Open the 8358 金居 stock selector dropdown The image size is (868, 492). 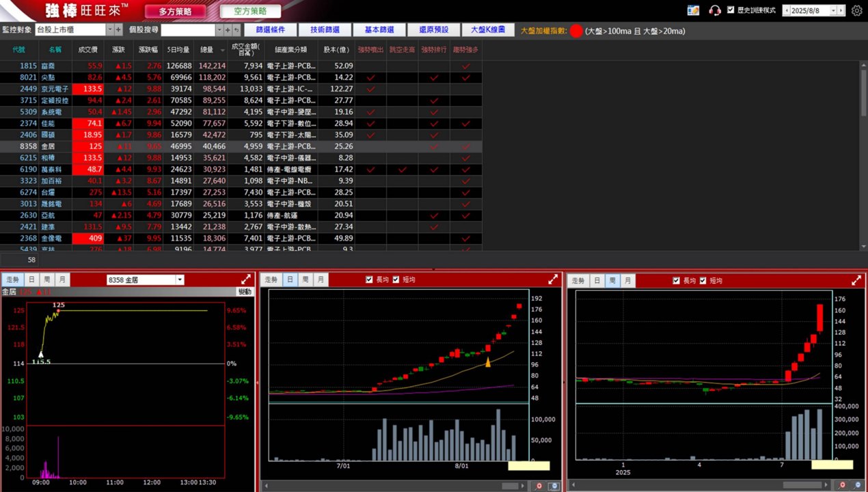click(x=180, y=279)
